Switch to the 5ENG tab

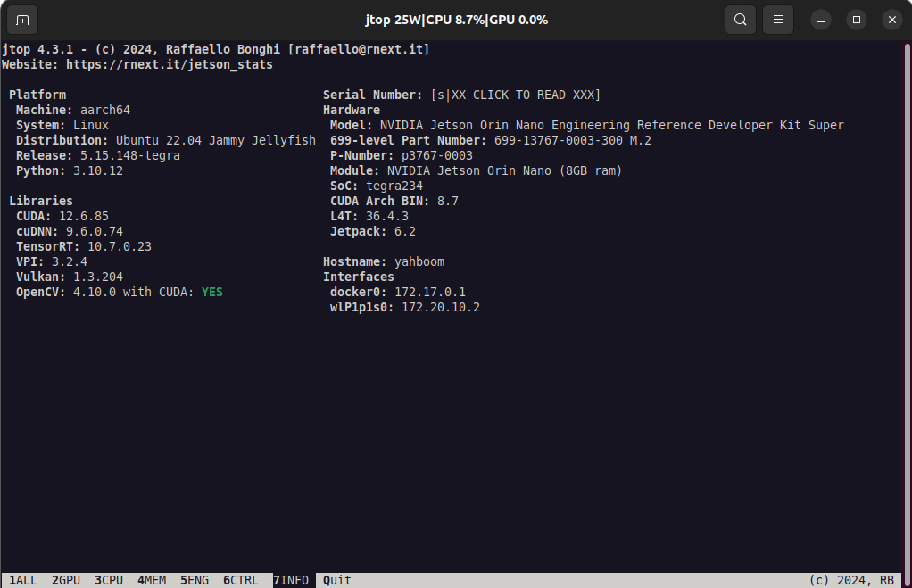click(195, 581)
